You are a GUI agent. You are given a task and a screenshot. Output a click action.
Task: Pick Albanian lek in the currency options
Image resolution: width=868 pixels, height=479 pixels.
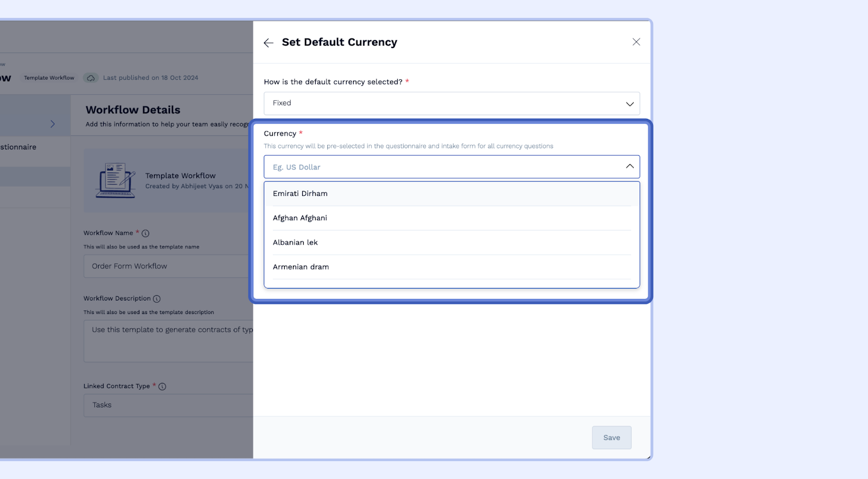pos(296,242)
